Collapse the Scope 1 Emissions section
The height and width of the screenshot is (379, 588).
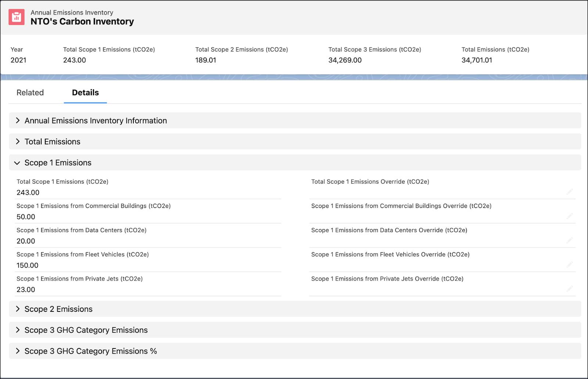(295, 162)
